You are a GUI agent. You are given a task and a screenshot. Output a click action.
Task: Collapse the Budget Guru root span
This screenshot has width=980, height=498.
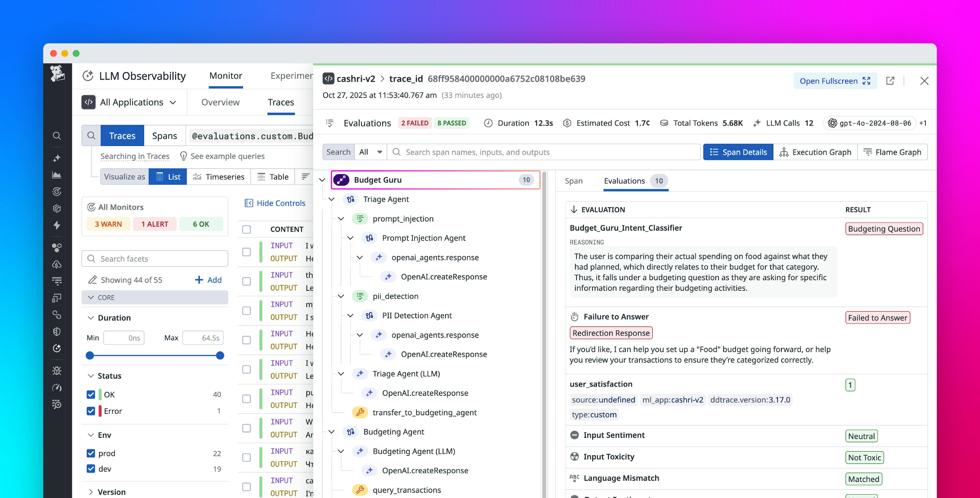coord(322,180)
